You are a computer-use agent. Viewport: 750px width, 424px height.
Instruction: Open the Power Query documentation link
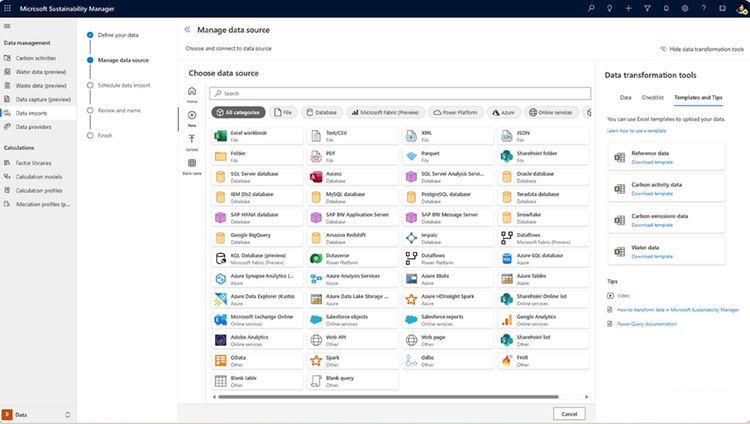(x=647, y=324)
